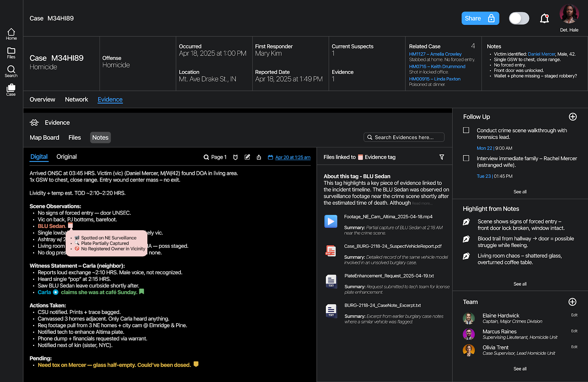Click the filter icon for linked files
The width and height of the screenshot is (588, 382).
coord(442,157)
